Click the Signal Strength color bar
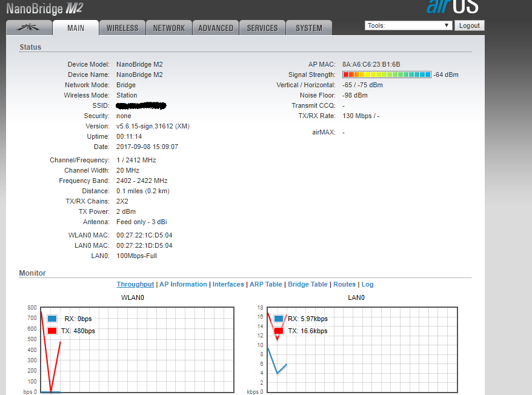This screenshot has width=532, height=395. (x=387, y=75)
